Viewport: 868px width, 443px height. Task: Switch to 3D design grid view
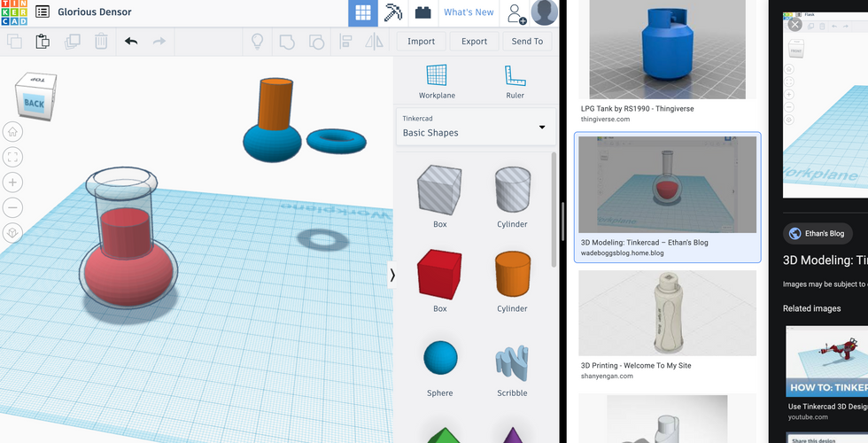point(363,12)
